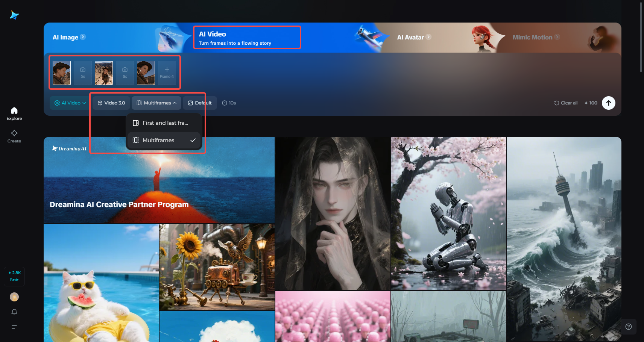The image size is (644, 342).
Task: Click the 2.8K credits Basic badge
Action: point(14,276)
